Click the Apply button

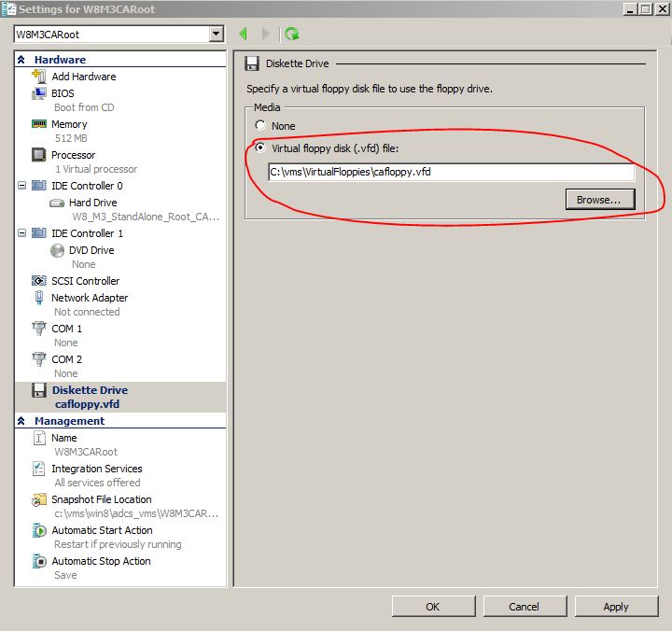tap(616, 607)
